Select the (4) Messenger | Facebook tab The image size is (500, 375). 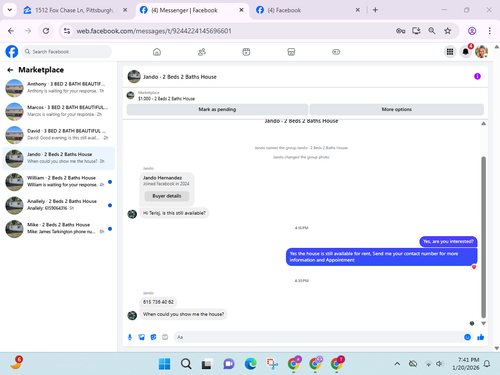(192, 10)
